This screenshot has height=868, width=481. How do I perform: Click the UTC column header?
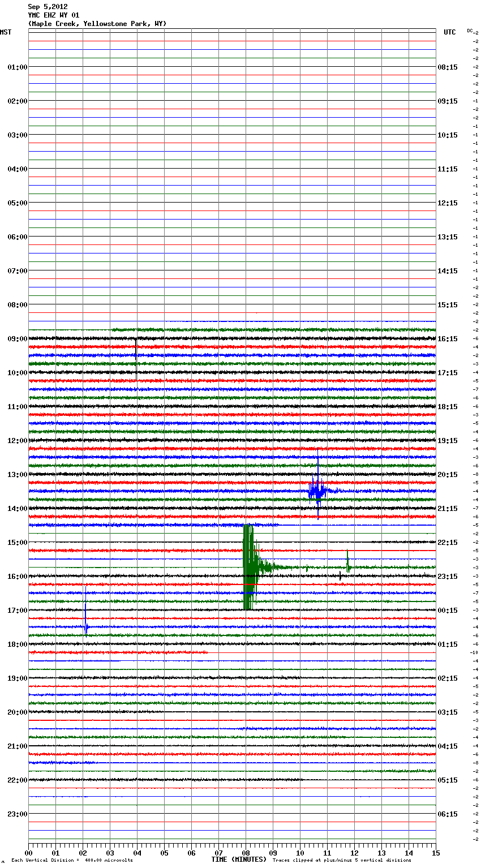pos(449,32)
